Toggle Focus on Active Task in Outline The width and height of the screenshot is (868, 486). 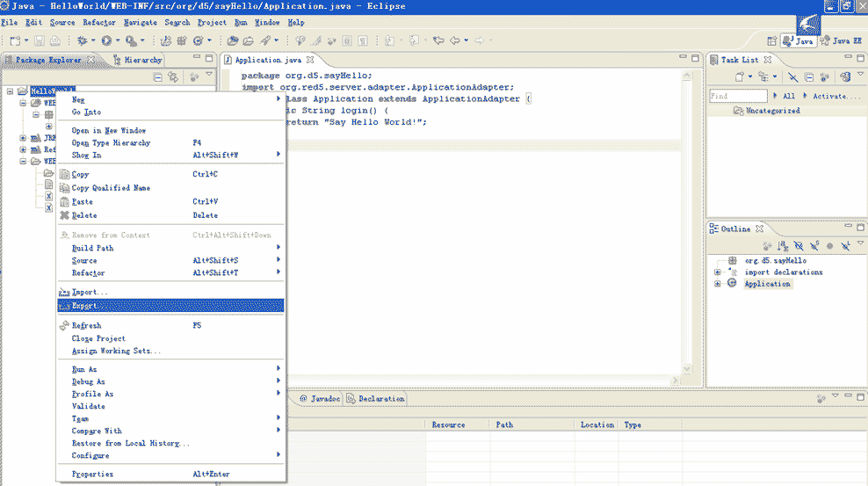(x=767, y=246)
